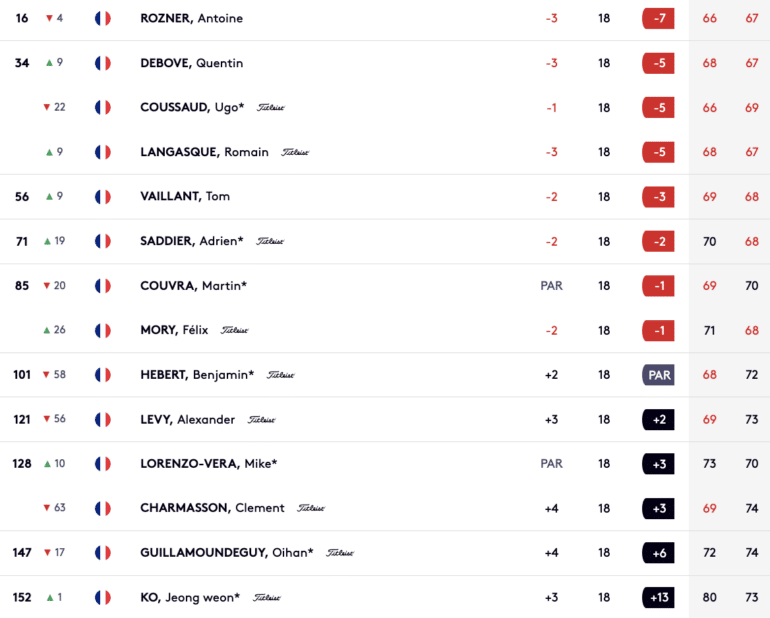The height and width of the screenshot is (618, 770).
Task: Open COUVRA, Martin player details
Action: click(193, 285)
